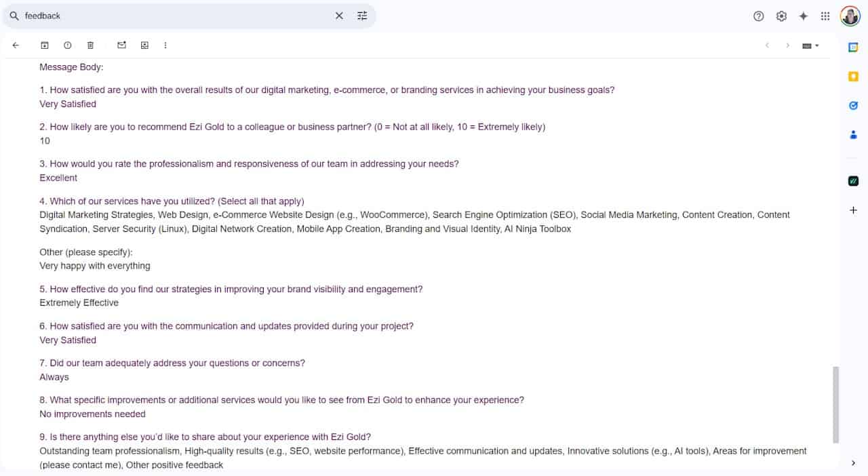Viewport: 868px width, 476px height.
Task: Mark the email as unread
Action: pyautogui.click(x=121, y=45)
